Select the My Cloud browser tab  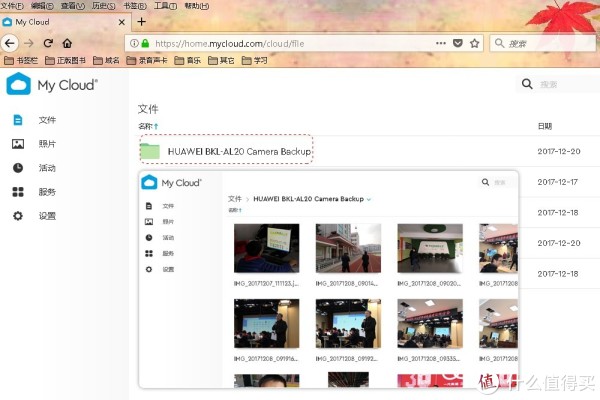click(x=65, y=22)
